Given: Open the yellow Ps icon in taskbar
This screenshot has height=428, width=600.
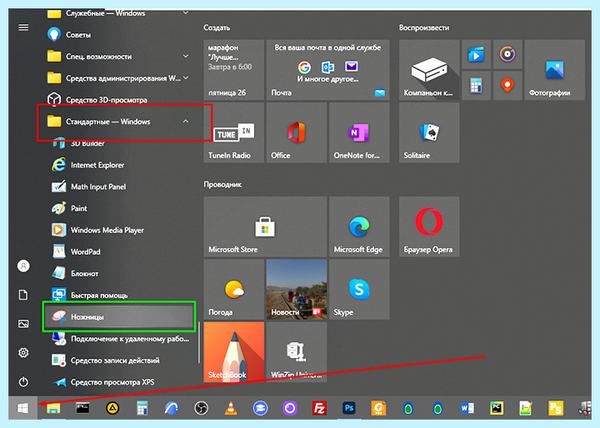Looking at the screenshot, I should click(x=556, y=408).
